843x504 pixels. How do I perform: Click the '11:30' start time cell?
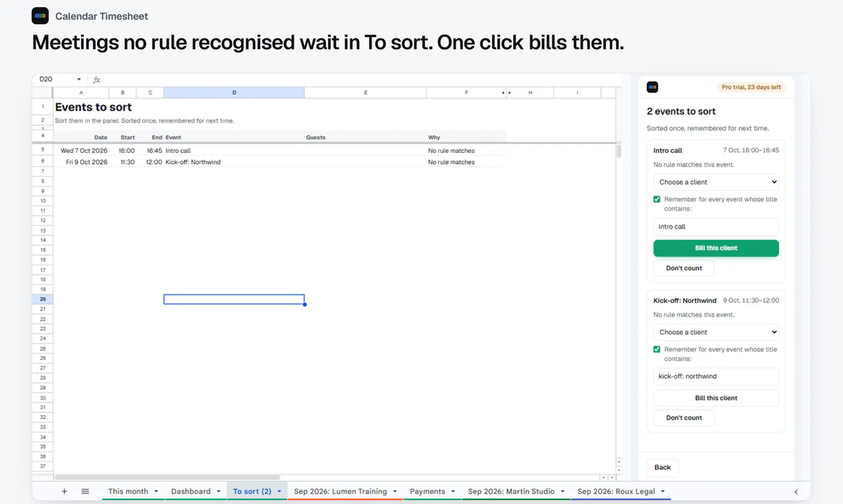click(127, 162)
